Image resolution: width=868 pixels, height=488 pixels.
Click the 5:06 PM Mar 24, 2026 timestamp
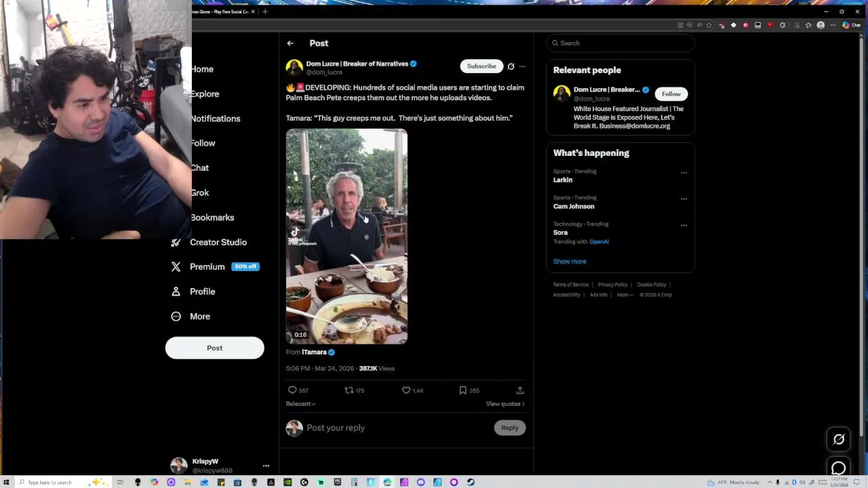click(319, 369)
